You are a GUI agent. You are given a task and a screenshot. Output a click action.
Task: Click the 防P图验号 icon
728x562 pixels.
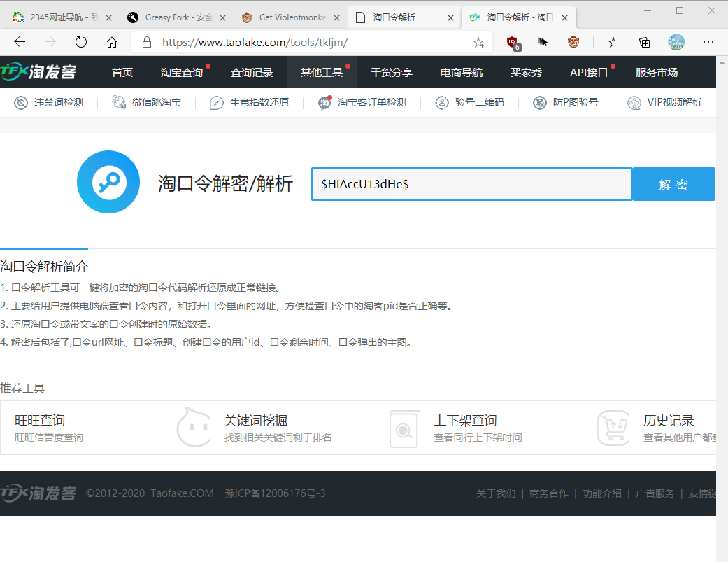coord(539,103)
